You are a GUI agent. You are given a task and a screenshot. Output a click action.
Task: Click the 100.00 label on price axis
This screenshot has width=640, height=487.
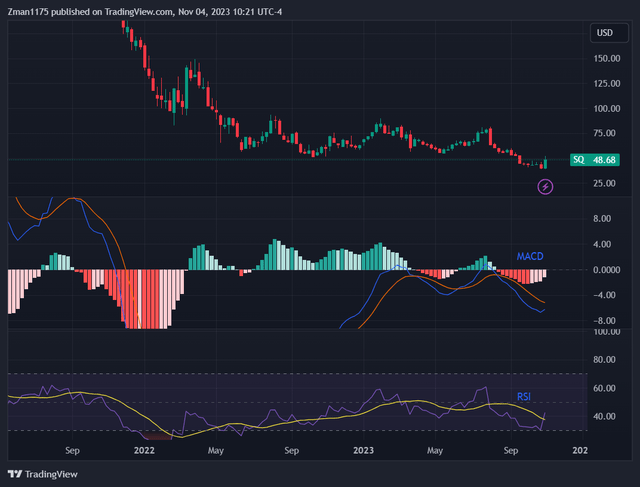tap(603, 108)
